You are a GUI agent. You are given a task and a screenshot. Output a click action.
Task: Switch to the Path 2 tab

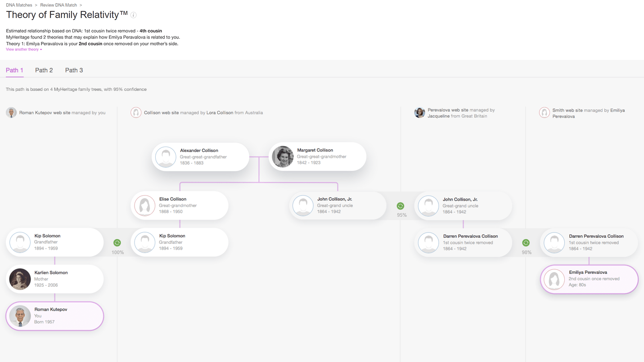pyautogui.click(x=44, y=70)
